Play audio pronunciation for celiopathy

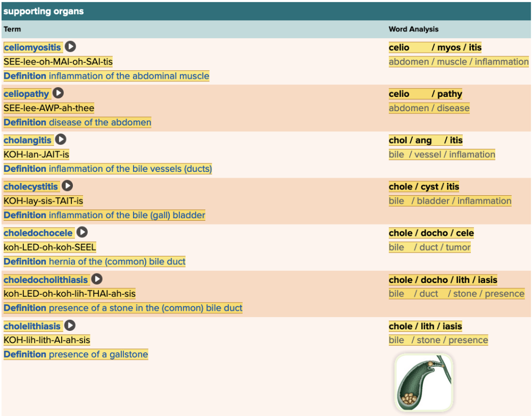pyautogui.click(x=59, y=94)
